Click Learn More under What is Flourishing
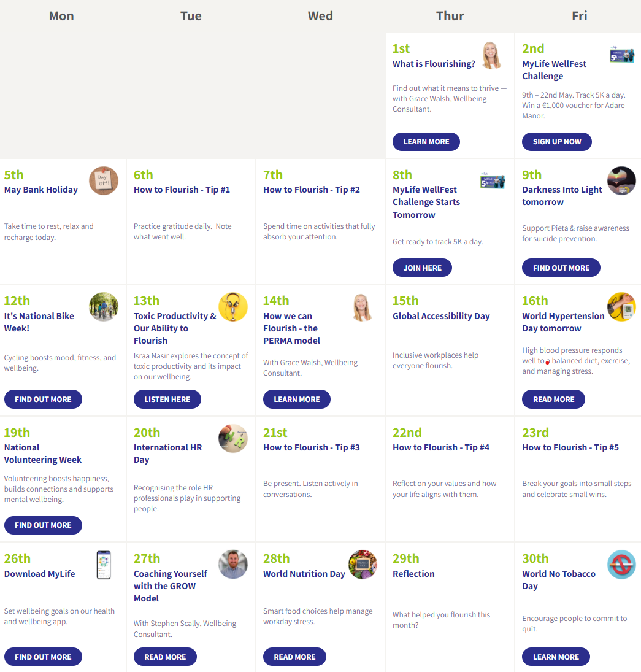The width and height of the screenshot is (641, 672). click(x=426, y=142)
